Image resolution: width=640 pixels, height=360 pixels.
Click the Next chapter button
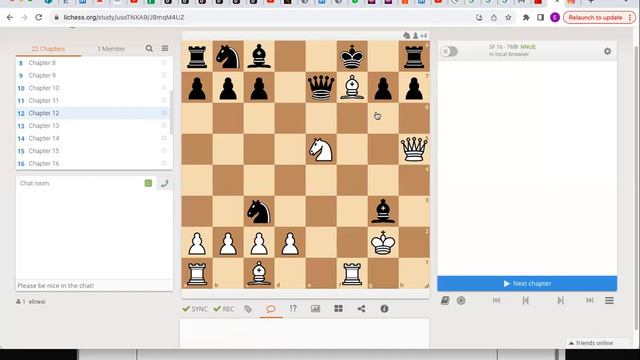pos(527,283)
